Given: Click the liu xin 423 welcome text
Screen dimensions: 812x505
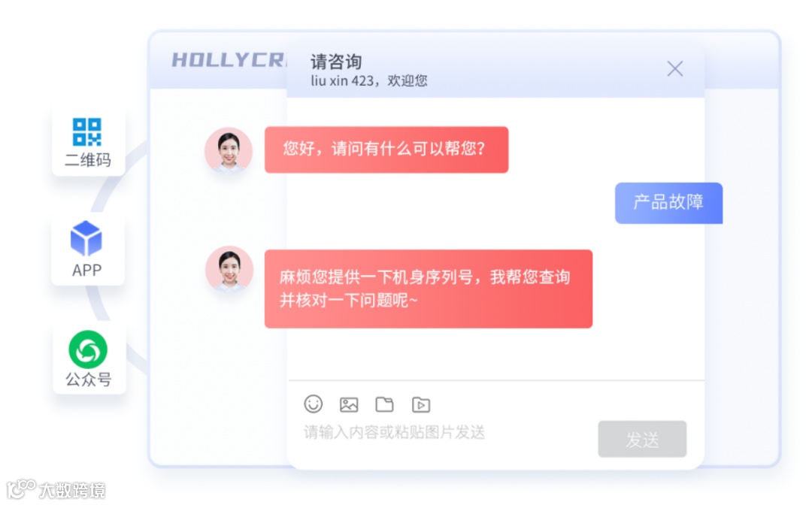Looking at the screenshot, I should (x=368, y=80).
